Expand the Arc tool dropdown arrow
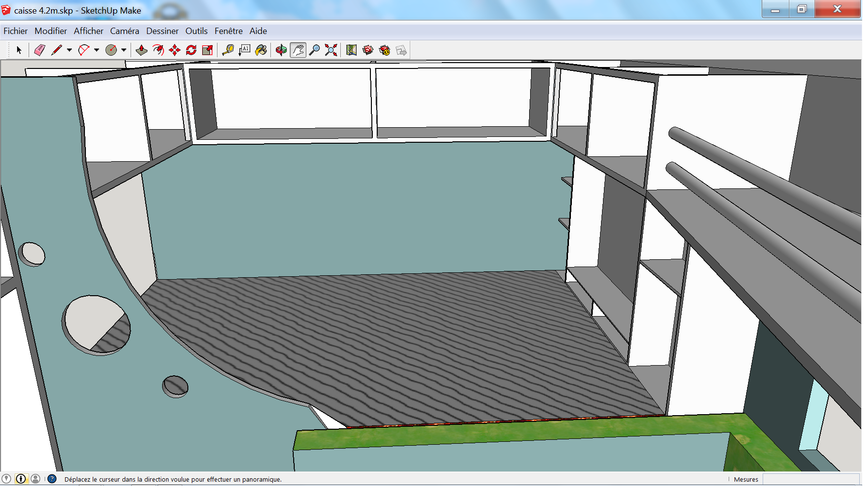868x503 pixels. (97, 50)
